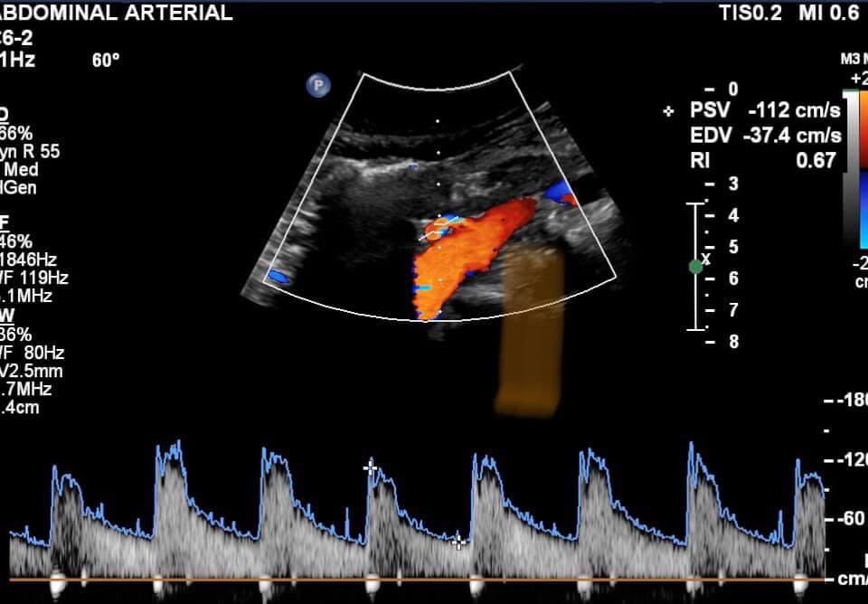The width and height of the screenshot is (868, 604).
Task: Click the depth scale 3 marker
Action: coord(722,184)
